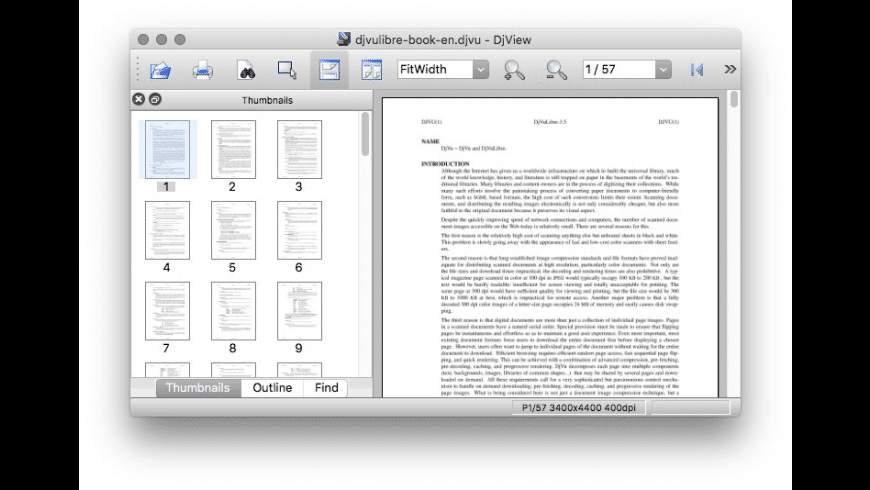
Task: Open the Find tool binoculars icon
Action: coord(246,70)
